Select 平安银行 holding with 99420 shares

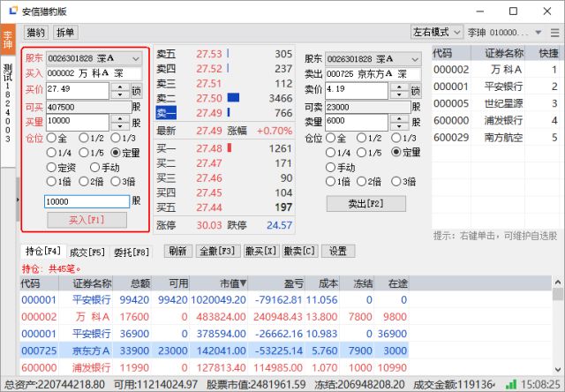215,300
